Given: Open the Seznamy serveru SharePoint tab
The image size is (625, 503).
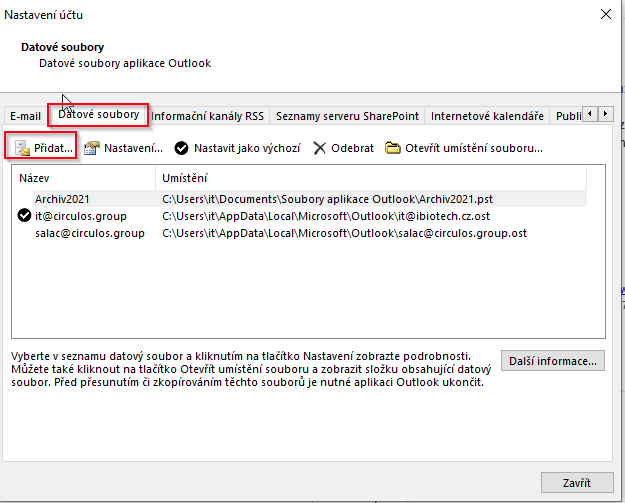Looking at the screenshot, I should (x=347, y=116).
